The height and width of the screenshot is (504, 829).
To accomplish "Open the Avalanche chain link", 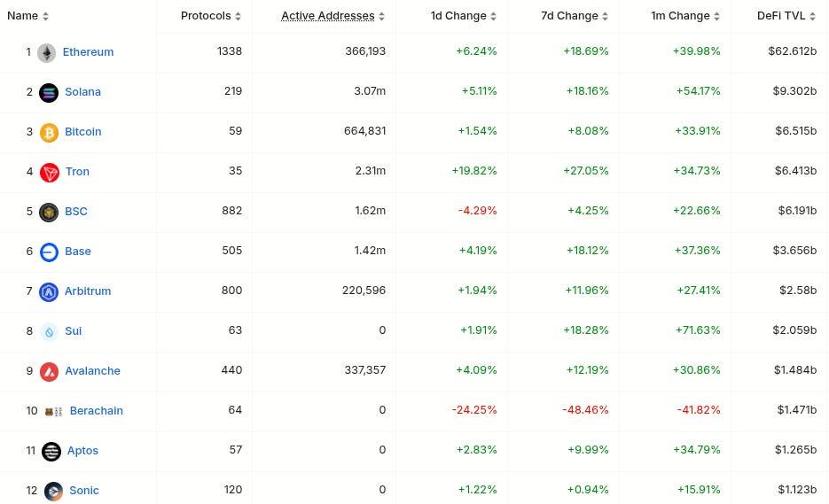I will click(92, 371).
